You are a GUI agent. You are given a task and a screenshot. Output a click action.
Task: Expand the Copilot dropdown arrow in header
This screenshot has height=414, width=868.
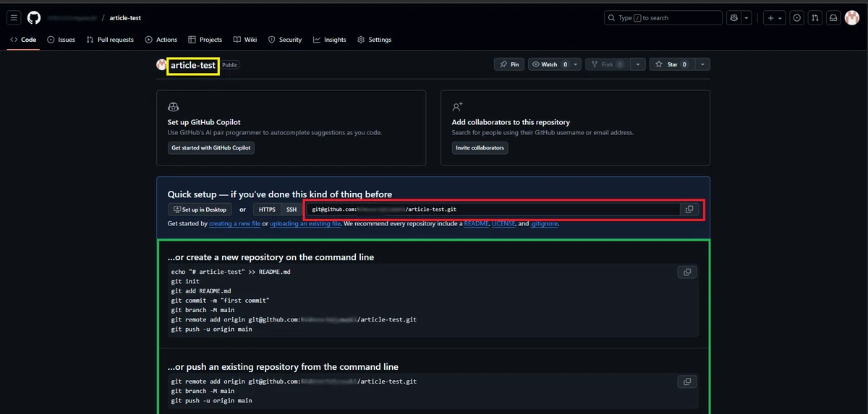click(746, 18)
